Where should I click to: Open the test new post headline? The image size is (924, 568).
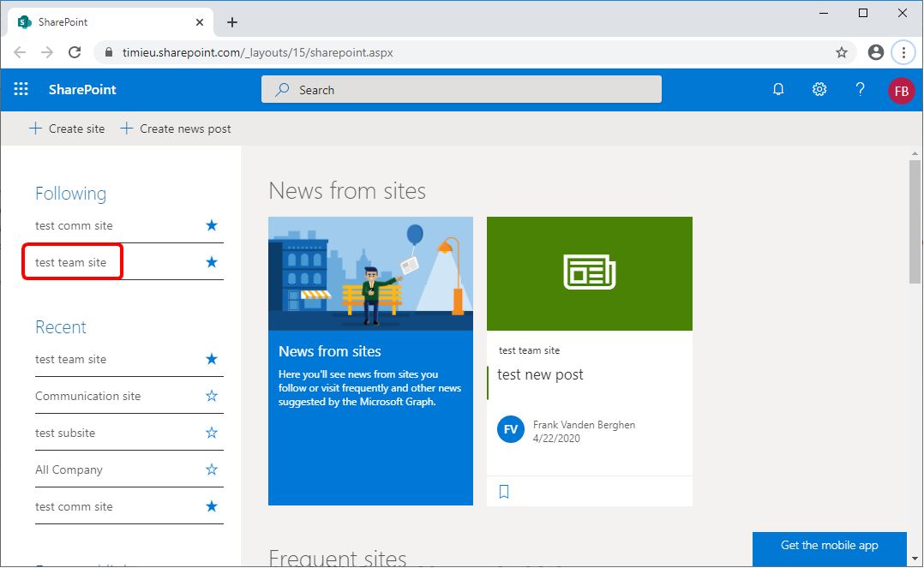click(540, 374)
